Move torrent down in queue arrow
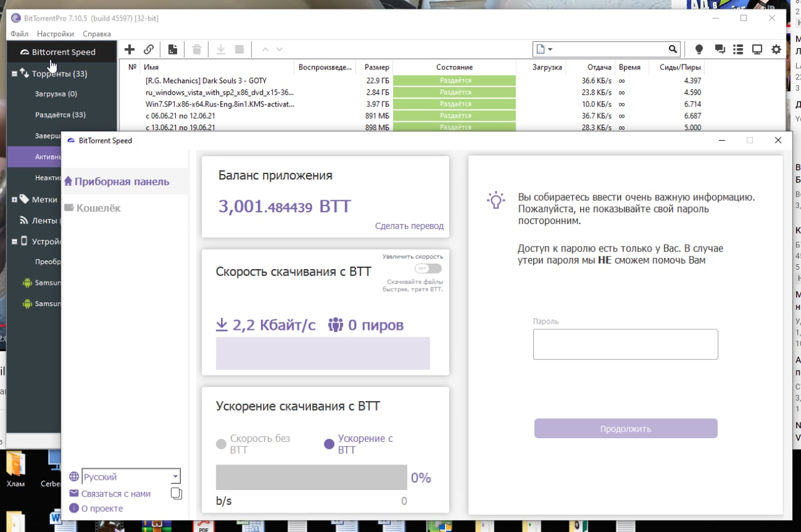 (x=280, y=49)
